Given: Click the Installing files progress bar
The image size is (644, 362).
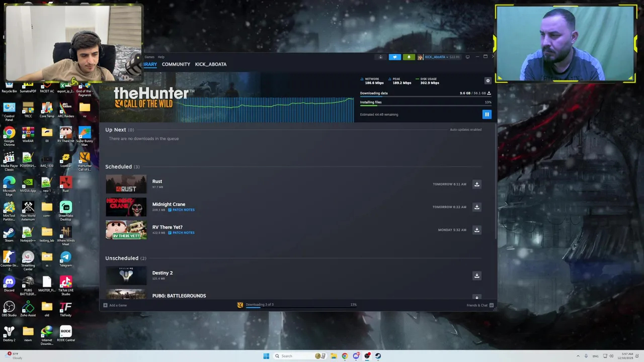Looking at the screenshot, I should tap(426, 106).
